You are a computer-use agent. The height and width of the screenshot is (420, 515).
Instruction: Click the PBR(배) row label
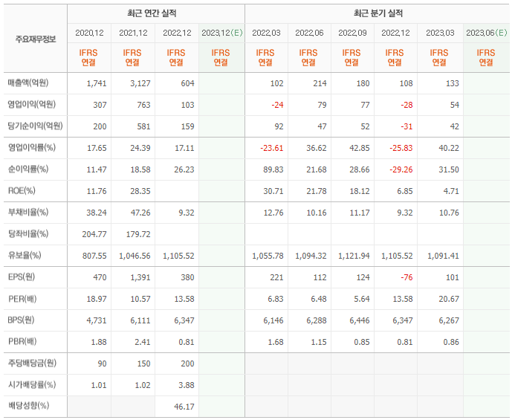(x=22, y=341)
